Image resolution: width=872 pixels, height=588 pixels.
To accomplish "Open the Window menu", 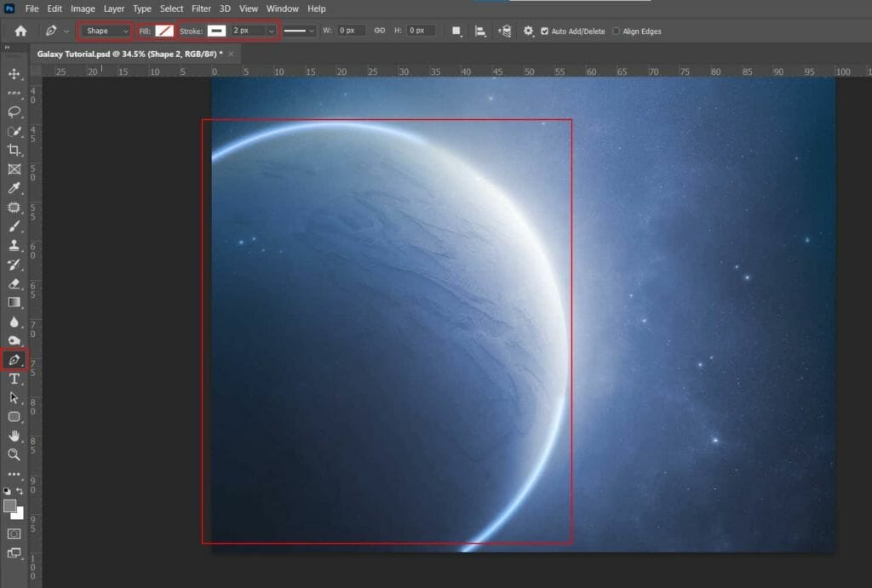I will [283, 9].
